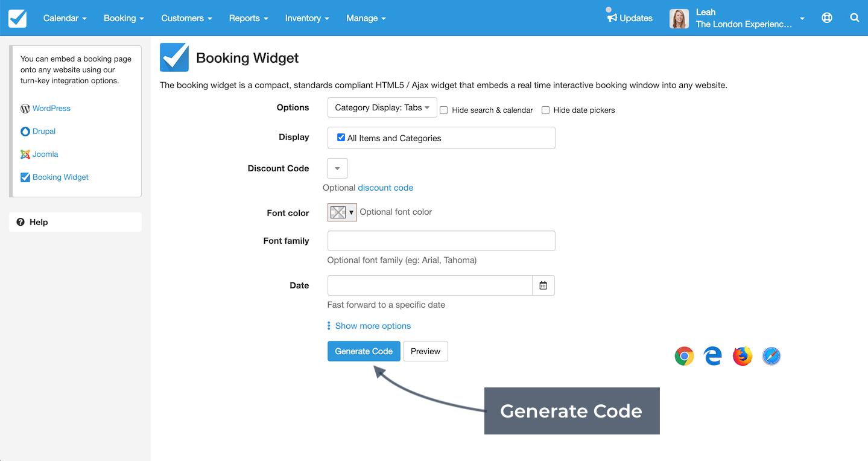Click the Generate Code button

(x=364, y=351)
